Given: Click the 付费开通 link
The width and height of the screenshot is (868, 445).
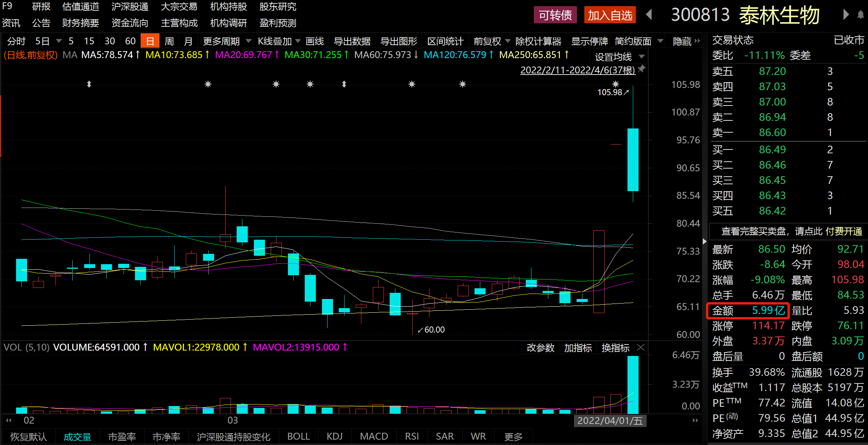Looking at the screenshot, I should tap(844, 231).
